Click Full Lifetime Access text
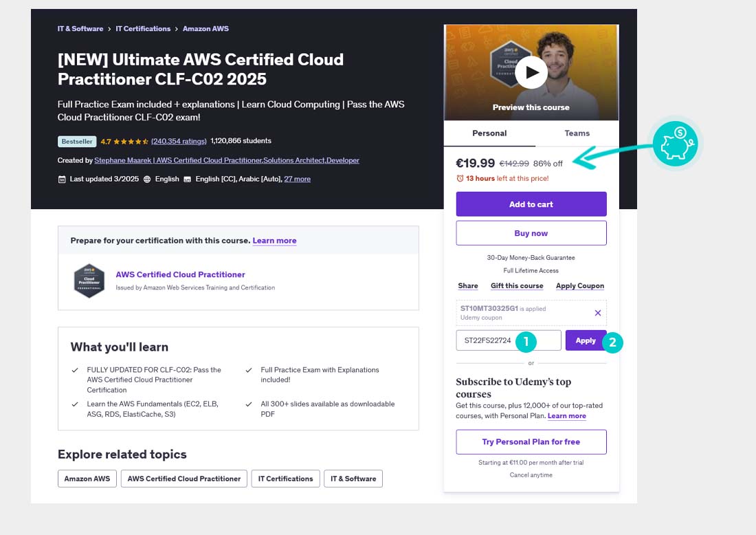The image size is (756, 535). [x=531, y=271]
